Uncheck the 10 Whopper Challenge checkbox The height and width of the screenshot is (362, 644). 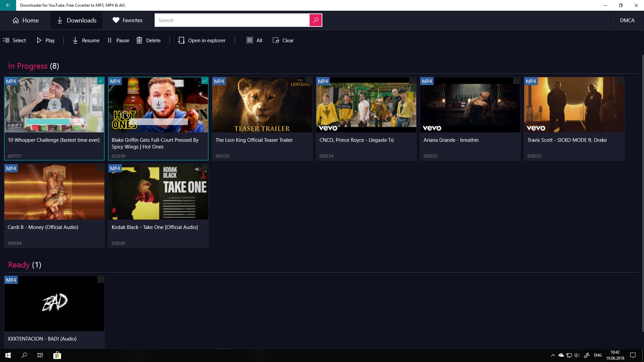pyautogui.click(x=101, y=81)
